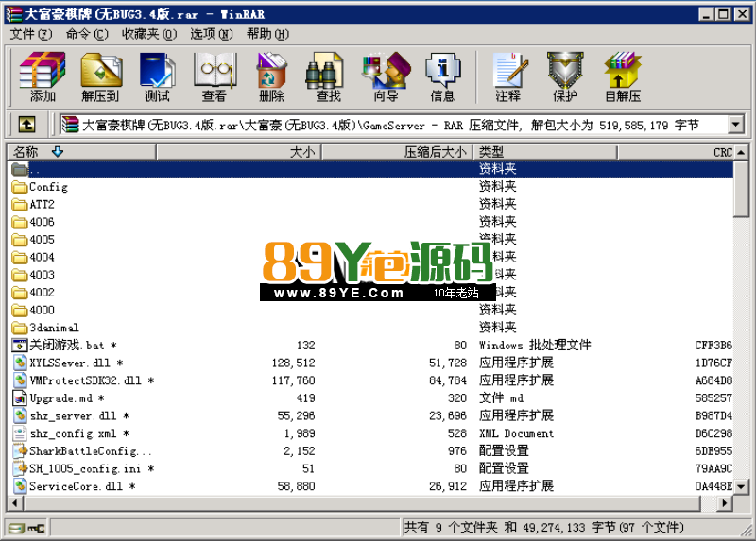This screenshot has width=756, height=541.
Task: Select the Config folder icon
Action: point(19,187)
